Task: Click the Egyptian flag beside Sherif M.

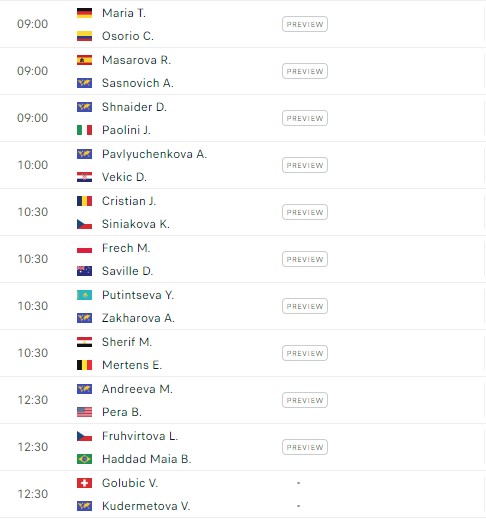Action: coord(84,342)
